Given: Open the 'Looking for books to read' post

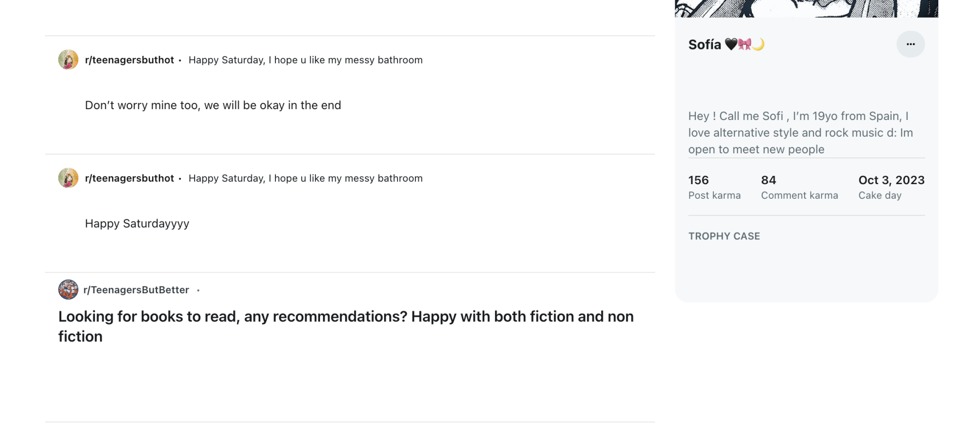Looking at the screenshot, I should [346, 326].
